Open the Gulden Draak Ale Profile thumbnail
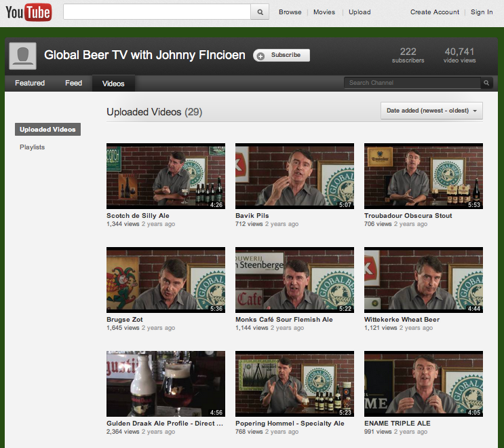Image resolution: width=504 pixels, height=448 pixels. coord(166,384)
